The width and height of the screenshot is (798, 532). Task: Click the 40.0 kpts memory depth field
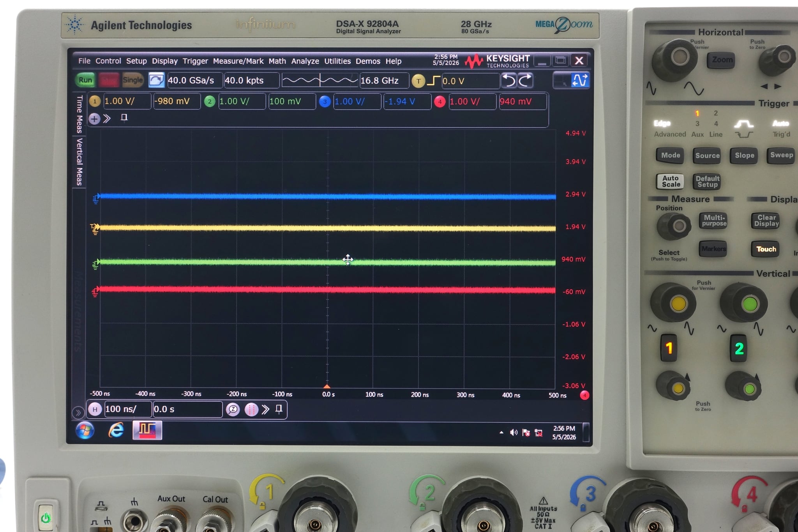click(251, 80)
